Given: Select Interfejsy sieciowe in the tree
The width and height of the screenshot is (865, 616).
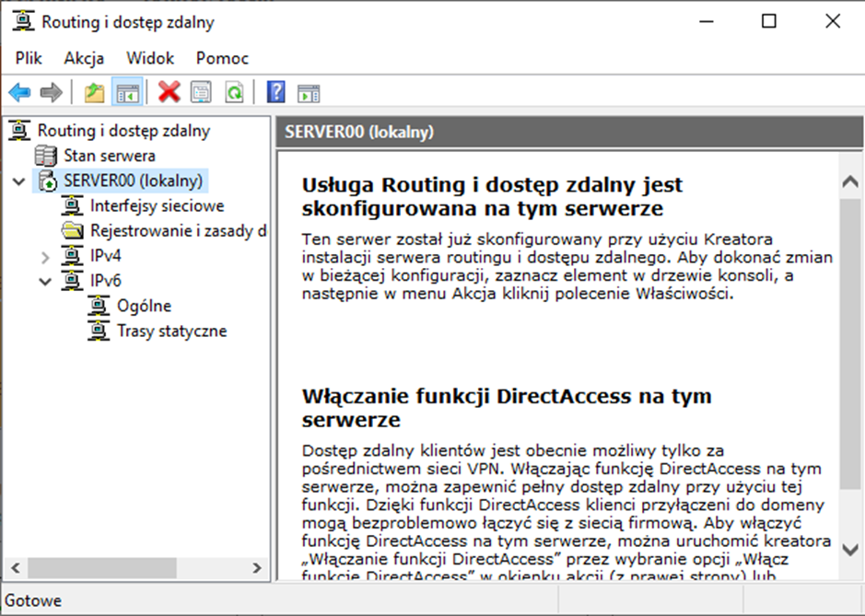Looking at the screenshot, I should tap(157, 205).
